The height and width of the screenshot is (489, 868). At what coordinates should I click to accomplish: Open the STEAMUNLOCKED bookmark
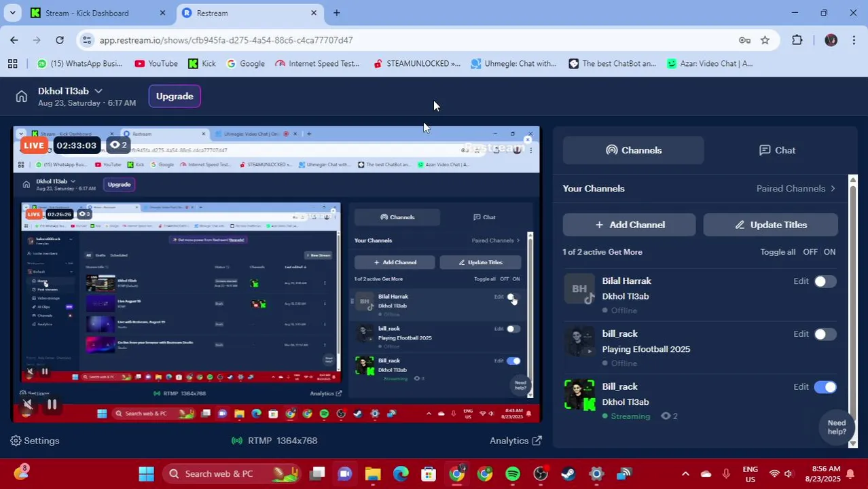tap(417, 63)
